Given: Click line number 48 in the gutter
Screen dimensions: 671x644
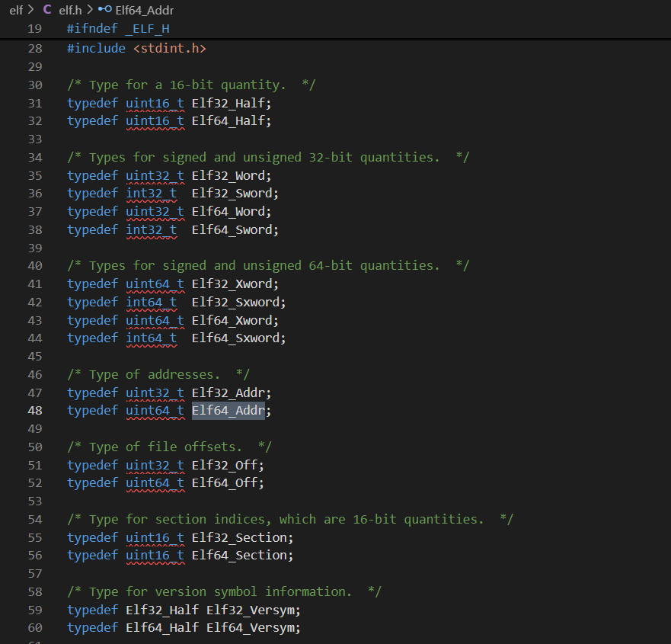Looking at the screenshot, I should point(34,411).
